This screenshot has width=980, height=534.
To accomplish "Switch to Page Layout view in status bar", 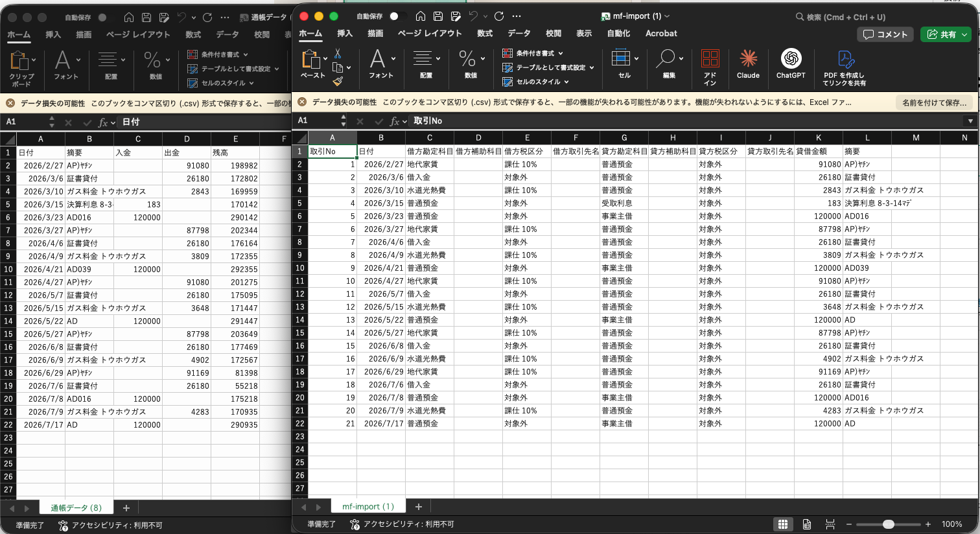I will click(x=807, y=524).
